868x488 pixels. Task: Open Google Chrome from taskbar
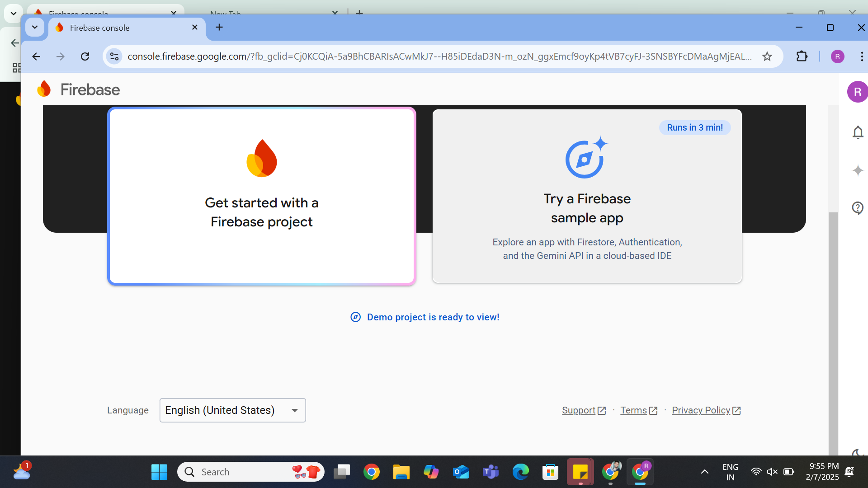(372, 472)
